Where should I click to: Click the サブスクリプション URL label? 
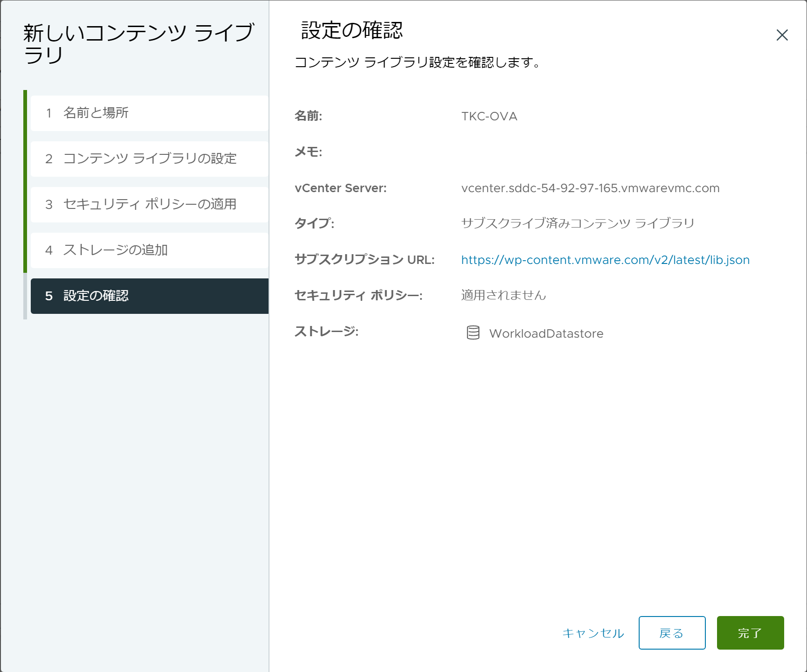tap(364, 260)
